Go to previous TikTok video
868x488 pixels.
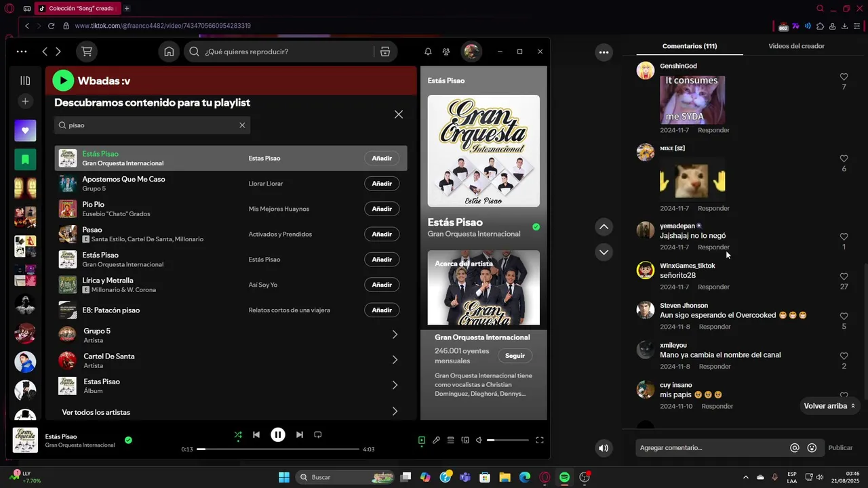click(x=604, y=227)
